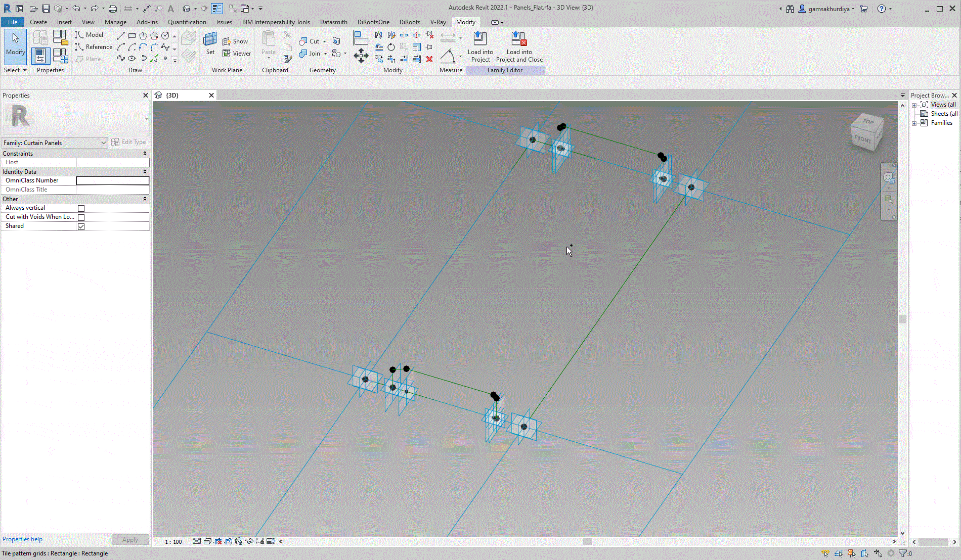The width and height of the screenshot is (961, 560).
Task: Click the red Delete icon
Action: pos(429,59)
